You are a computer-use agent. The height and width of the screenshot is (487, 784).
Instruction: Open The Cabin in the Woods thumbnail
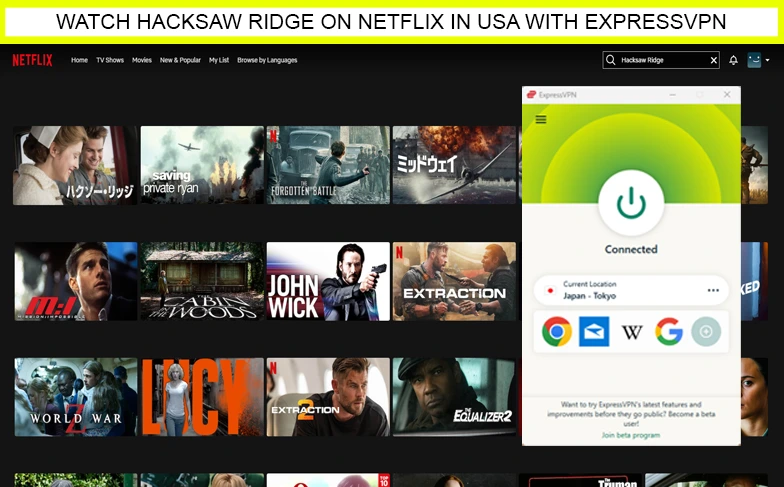pos(202,282)
